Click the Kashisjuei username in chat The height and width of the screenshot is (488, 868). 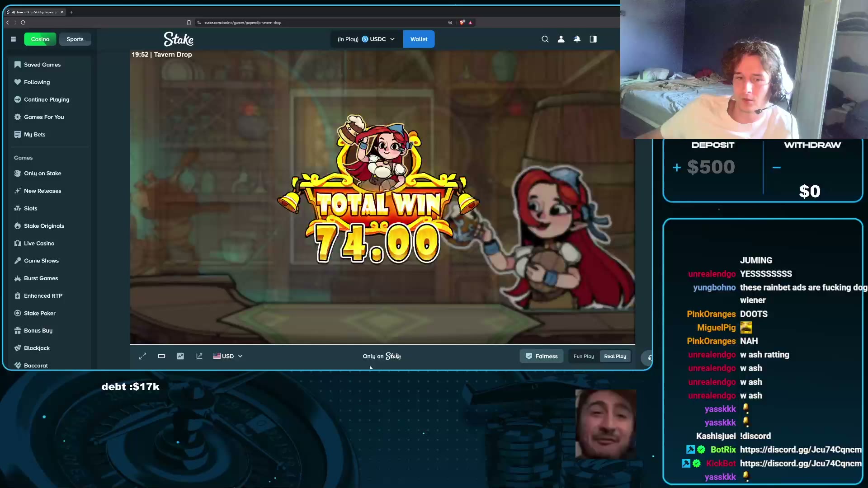(x=716, y=436)
